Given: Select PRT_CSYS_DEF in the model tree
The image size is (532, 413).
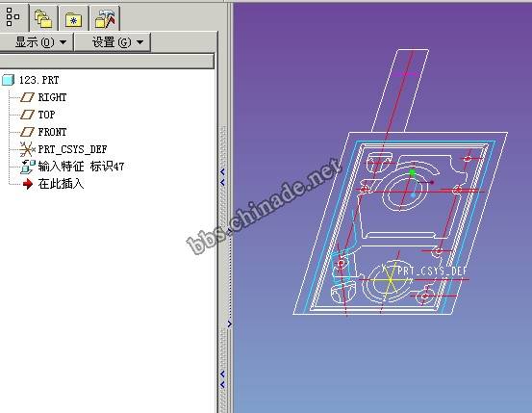Looking at the screenshot, I should (x=72, y=149).
